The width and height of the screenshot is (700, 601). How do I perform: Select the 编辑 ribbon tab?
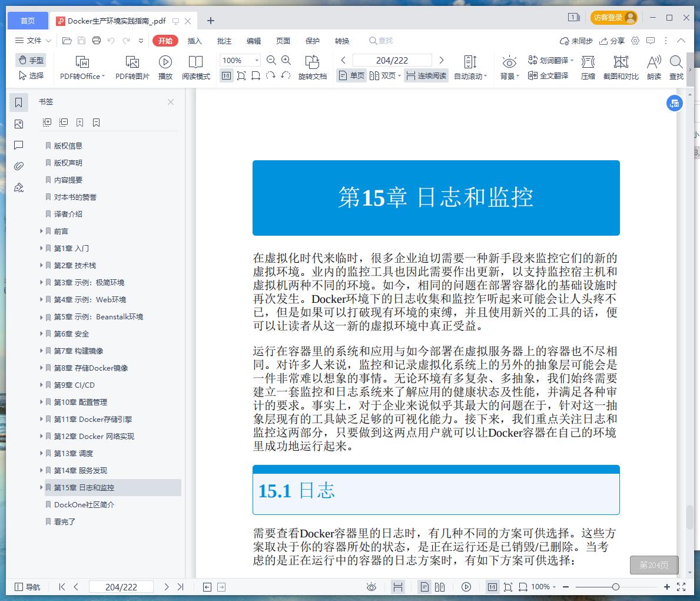pyautogui.click(x=254, y=41)
